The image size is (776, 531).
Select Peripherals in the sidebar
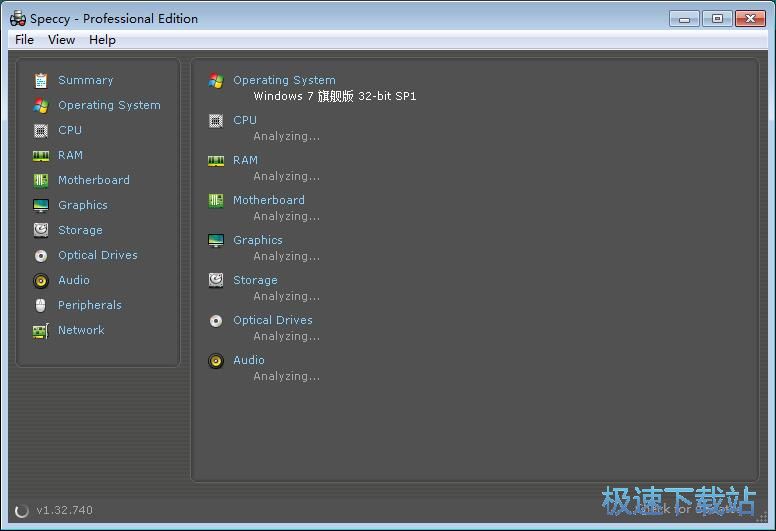point(90,305)
